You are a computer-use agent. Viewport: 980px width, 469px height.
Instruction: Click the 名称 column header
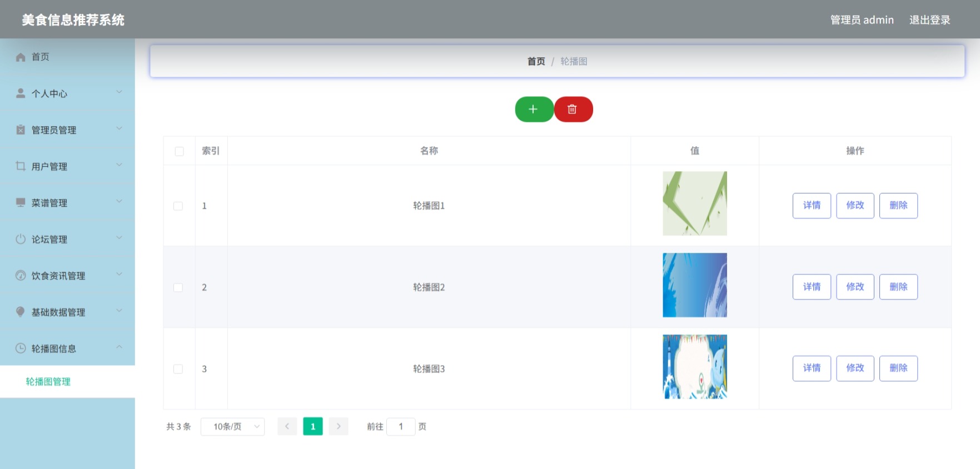429,151
